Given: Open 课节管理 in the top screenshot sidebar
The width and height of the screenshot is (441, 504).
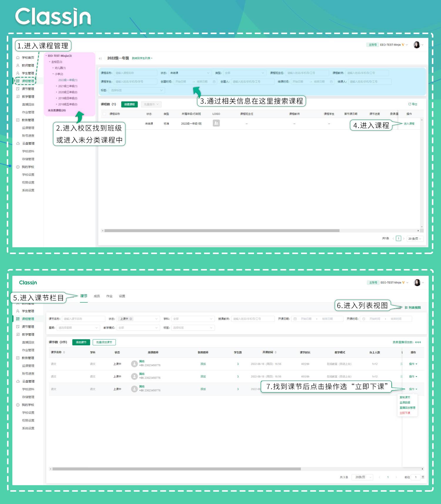Looking at the screenshot, I should (x=25, y=89).
